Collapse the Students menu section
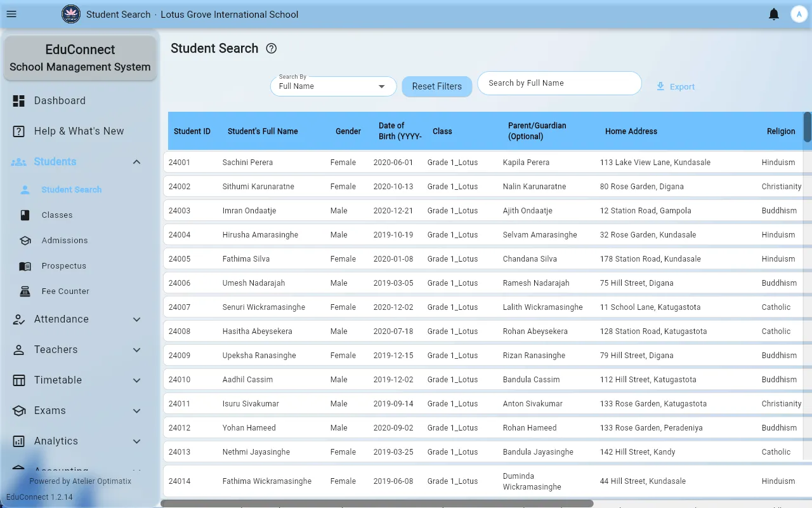This screenshot has height=508, width=812. tap(136, 162)
